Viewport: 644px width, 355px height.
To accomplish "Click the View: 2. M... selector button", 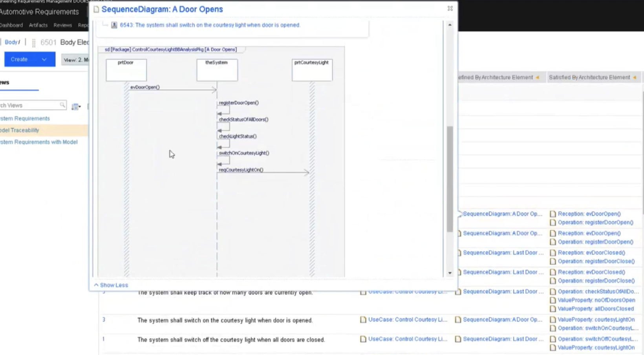I will (75, 60).
